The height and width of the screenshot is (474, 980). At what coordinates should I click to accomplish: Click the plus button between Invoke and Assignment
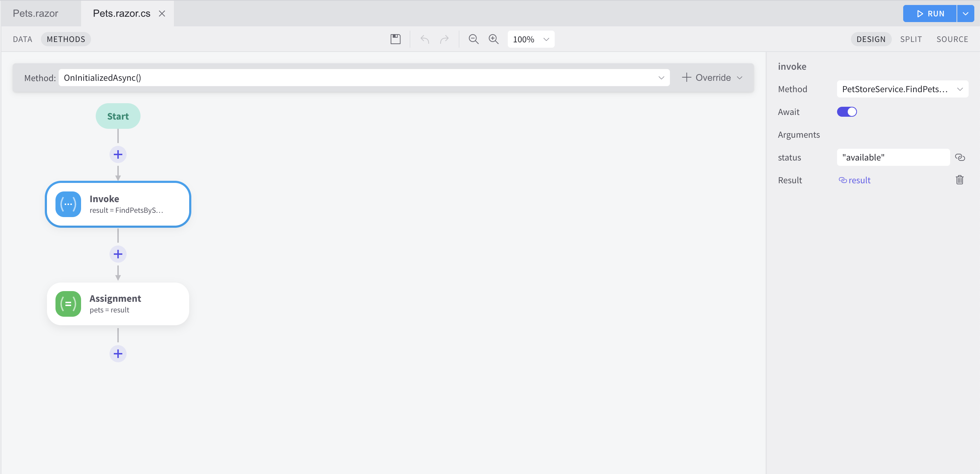coord(118,254)
